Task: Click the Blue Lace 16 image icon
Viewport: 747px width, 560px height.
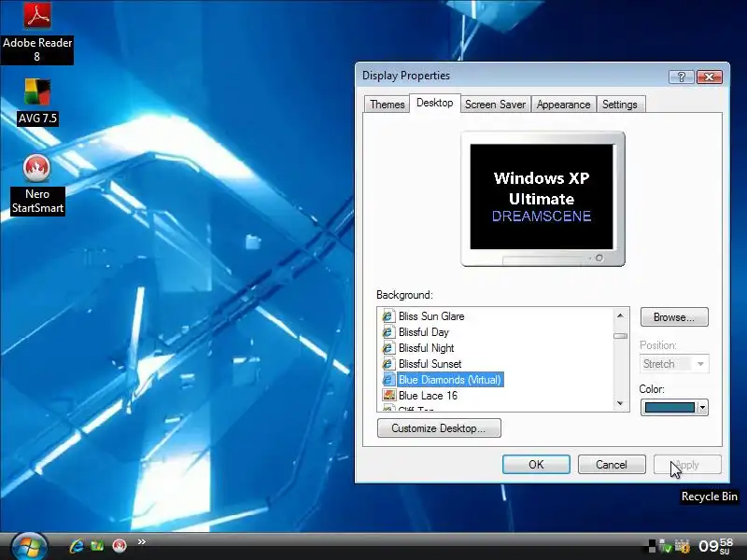Action: pos(388,395)
